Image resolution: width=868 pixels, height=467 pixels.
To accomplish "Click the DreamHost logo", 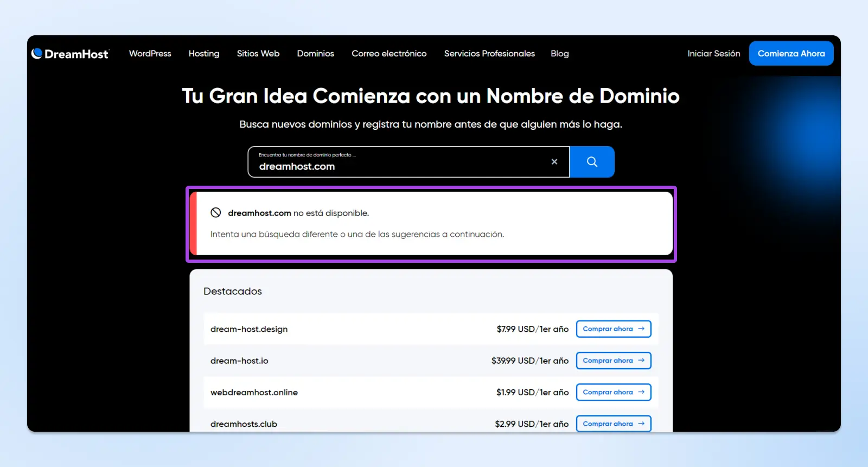I will tap(71, 54).
